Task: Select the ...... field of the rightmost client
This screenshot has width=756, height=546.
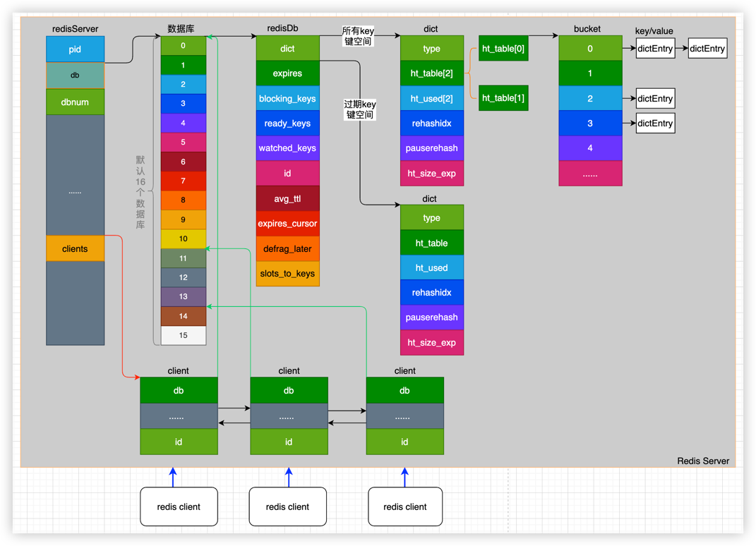Action: click(x=405, y=416)
